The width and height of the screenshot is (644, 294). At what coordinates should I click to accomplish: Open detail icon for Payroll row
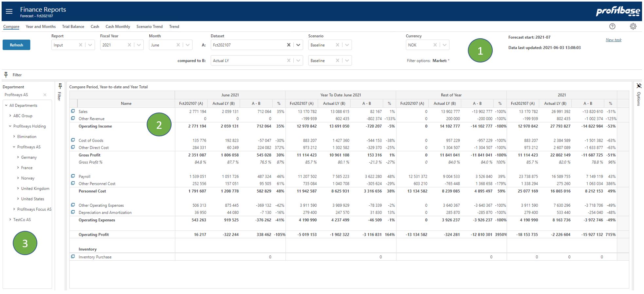(73, 176)
